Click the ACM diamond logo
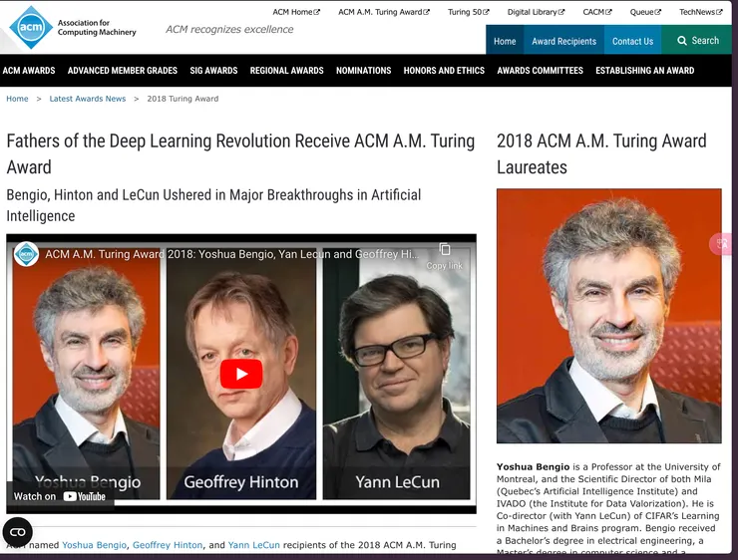The image size is (738, 560). (31, 27)
